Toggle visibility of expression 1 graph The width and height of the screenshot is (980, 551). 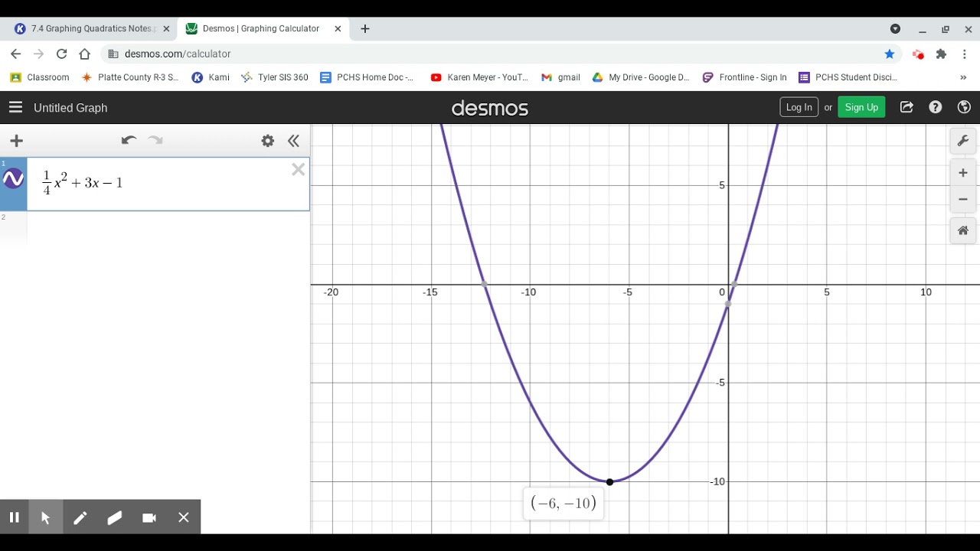pos(13,179)
